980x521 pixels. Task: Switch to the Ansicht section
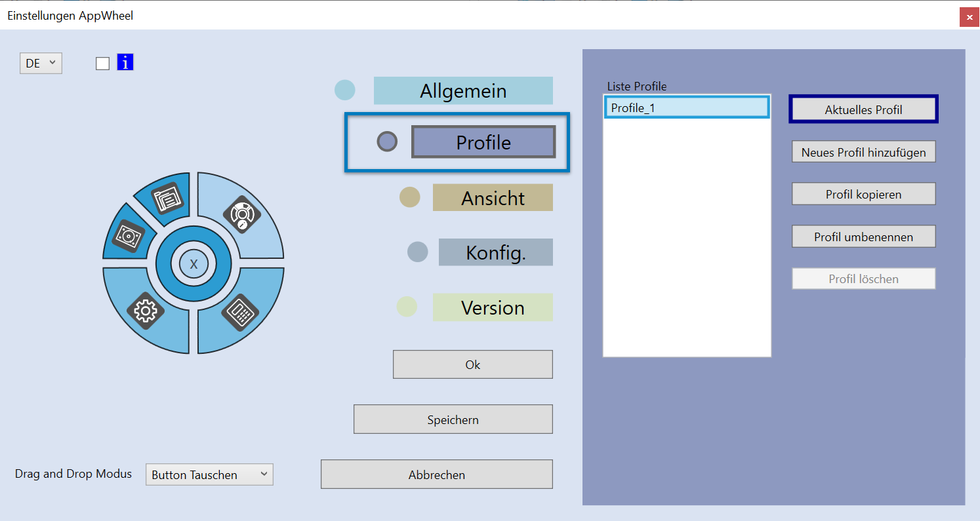(493, 197)
